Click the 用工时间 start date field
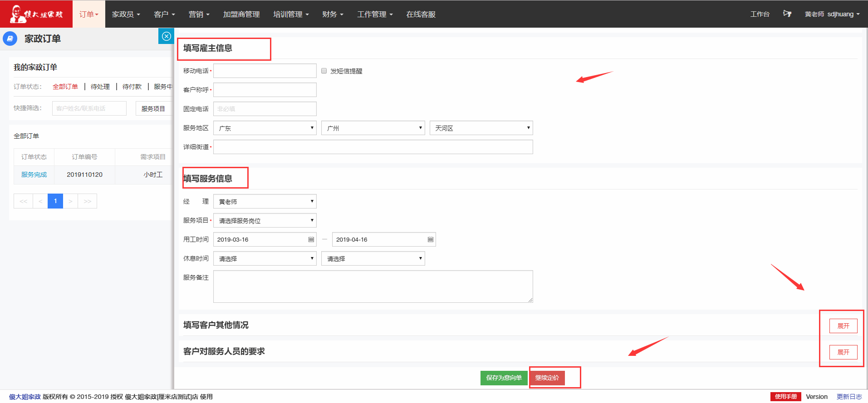 [x=265, y=239]
